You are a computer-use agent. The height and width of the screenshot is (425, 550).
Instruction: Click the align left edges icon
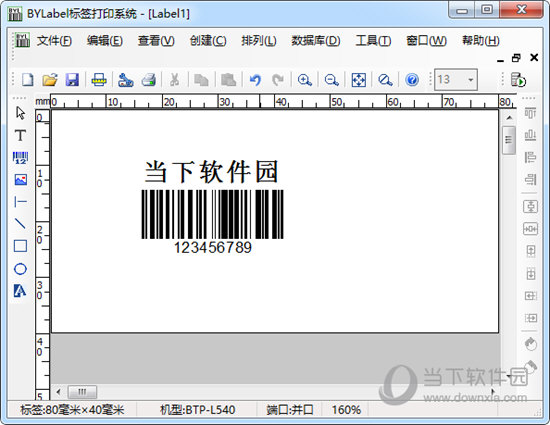coord(530,157)
